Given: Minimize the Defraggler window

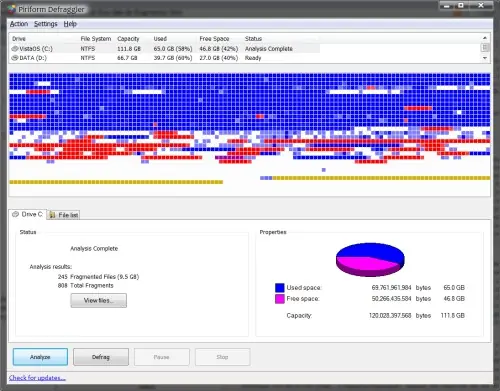Looking at the screenshot, I should [x=447, y=6].
